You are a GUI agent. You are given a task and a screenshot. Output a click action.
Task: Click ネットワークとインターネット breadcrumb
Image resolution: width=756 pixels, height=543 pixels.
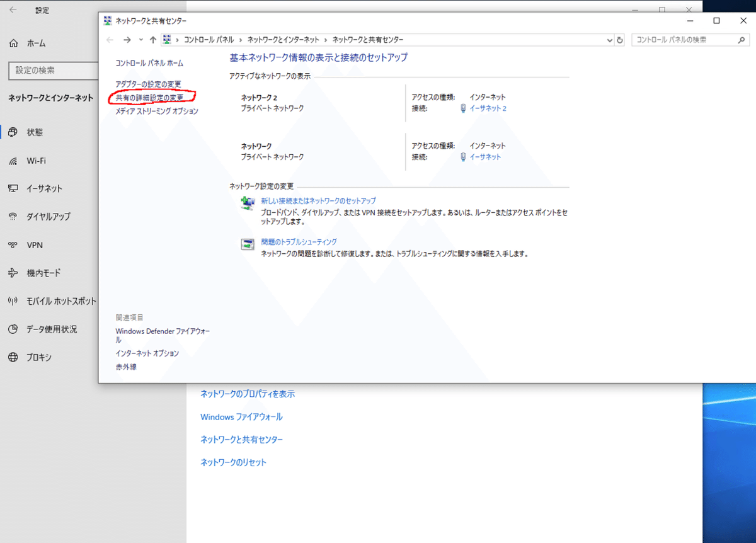pyautogui.click(x=283, y=40)
